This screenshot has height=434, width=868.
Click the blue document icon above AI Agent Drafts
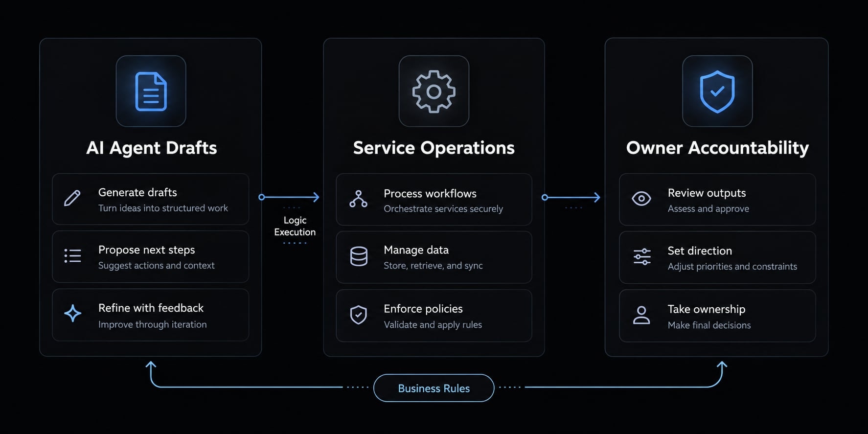click(x=151, y=91)
